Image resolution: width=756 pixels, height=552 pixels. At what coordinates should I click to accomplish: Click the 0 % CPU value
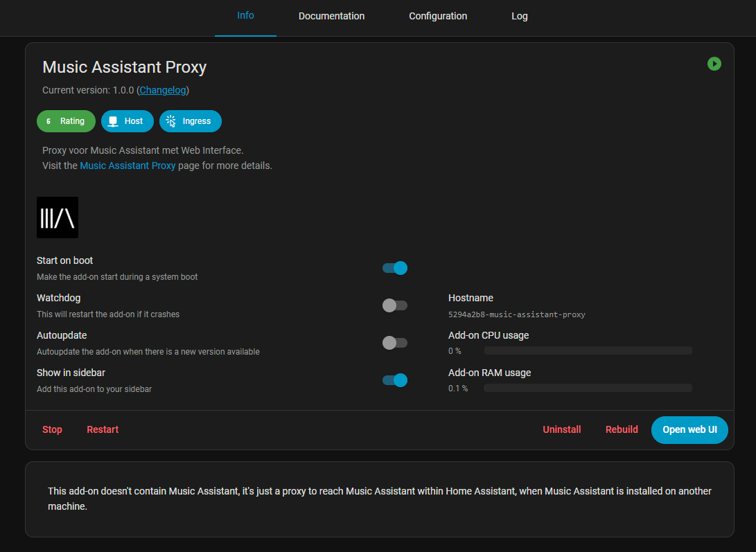(x=455, y=351)
